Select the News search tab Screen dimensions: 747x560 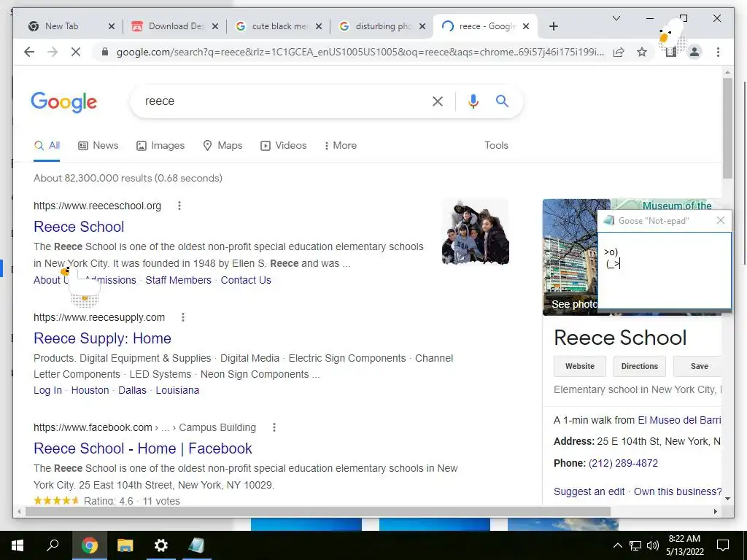pyautogui.click(x=98, y=145)
